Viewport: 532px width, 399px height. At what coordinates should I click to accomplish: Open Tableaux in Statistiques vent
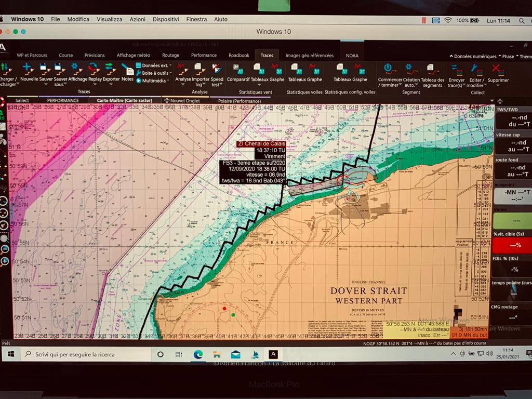point(260,69)
